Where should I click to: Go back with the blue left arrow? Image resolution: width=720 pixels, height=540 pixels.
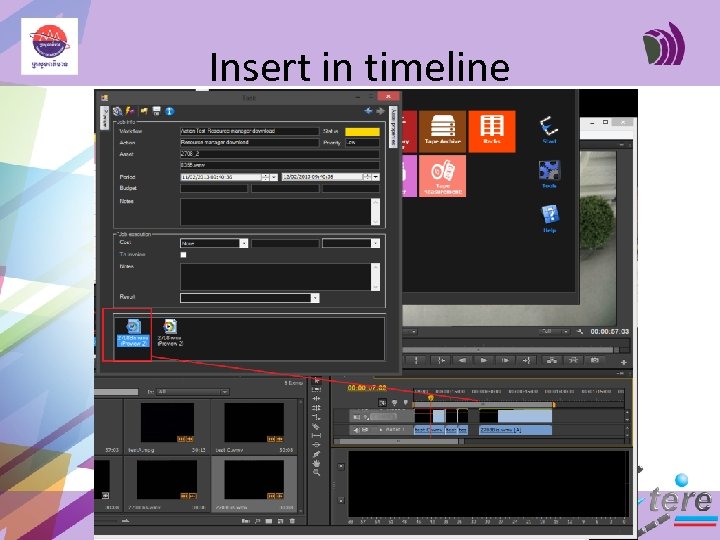368,111
